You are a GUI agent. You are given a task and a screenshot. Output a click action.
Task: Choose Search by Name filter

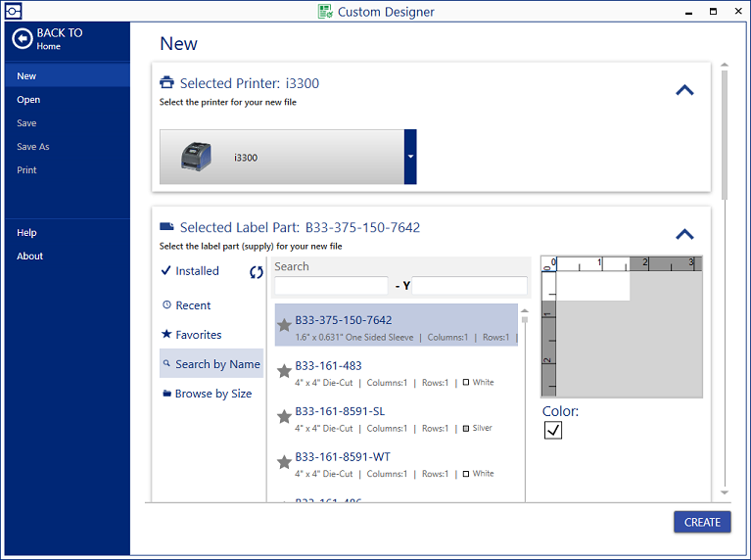pyautogui.click(x=211, y=363)
